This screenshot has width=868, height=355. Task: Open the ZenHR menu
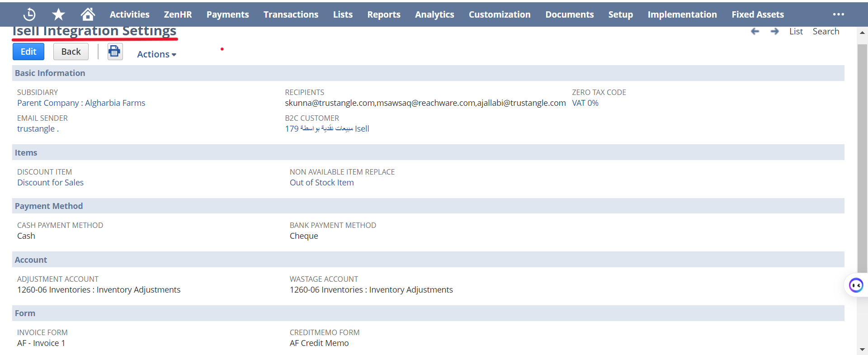[x=178, y=14]
